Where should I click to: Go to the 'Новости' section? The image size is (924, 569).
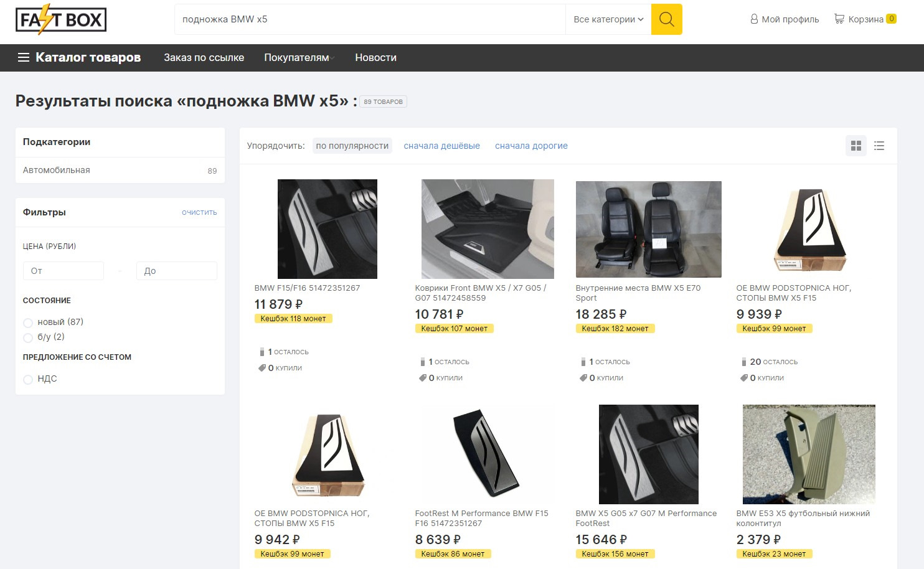[x=375, y=58]
